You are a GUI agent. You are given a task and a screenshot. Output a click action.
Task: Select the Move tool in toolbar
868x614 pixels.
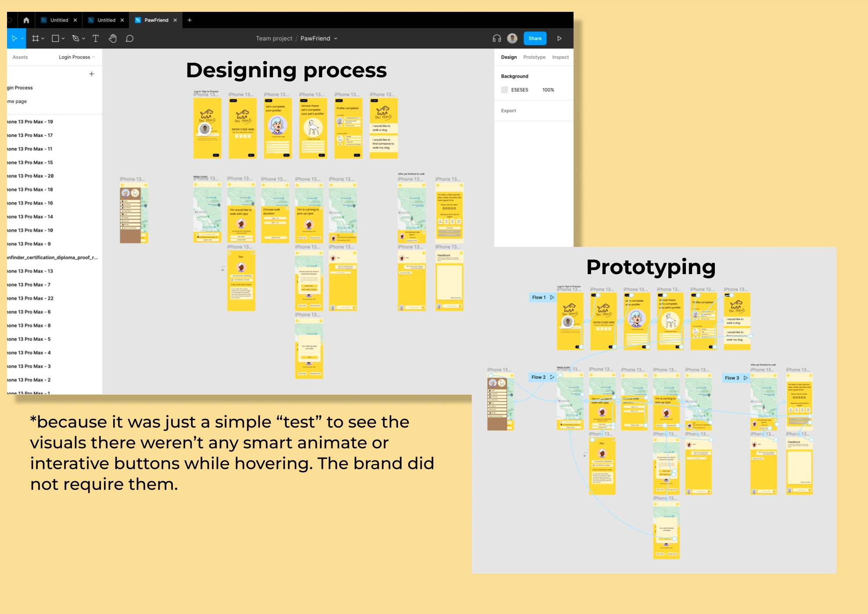pyautogui.click(x=14, y=39)
